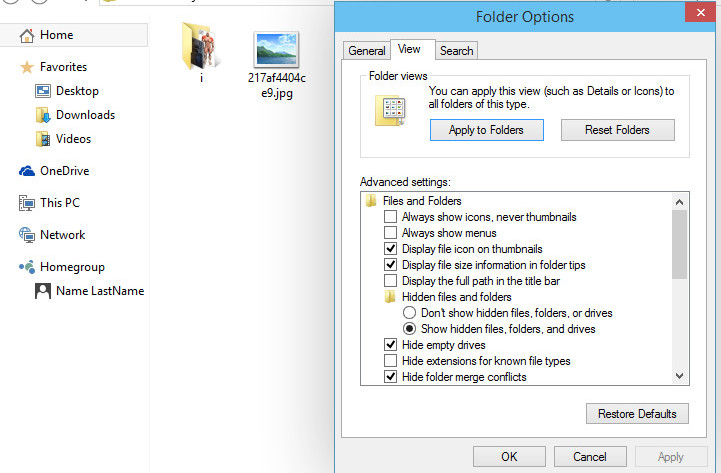Switch to the Search tab

coord(456,51)
